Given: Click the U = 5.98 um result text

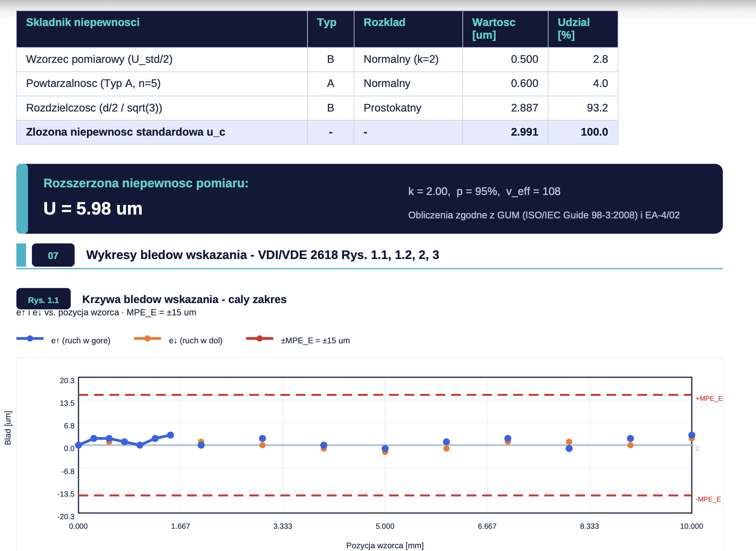Looking at the screenshot, I should tap(93, 209).
